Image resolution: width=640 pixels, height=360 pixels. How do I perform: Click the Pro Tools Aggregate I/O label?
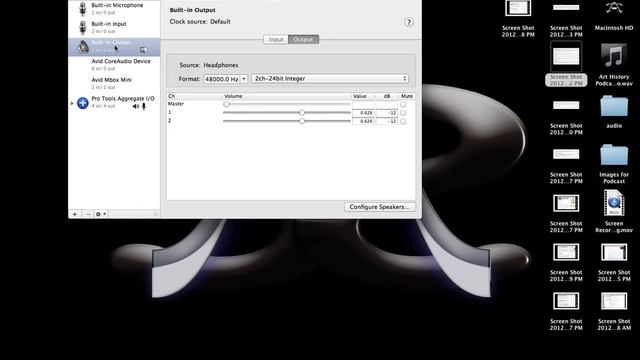click(123, 98)
